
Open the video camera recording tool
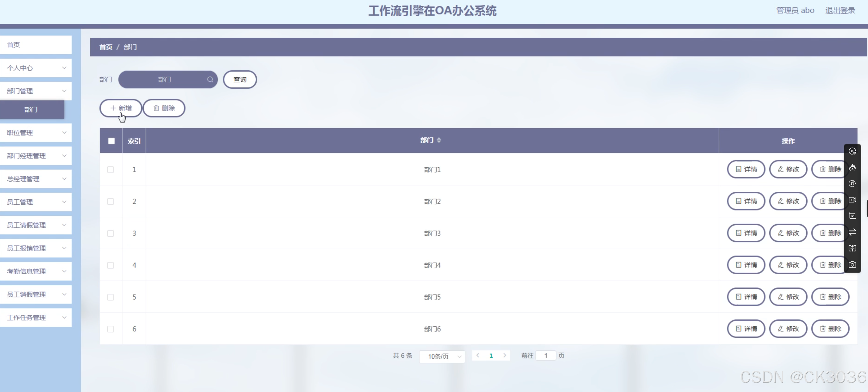pos(853,200)
